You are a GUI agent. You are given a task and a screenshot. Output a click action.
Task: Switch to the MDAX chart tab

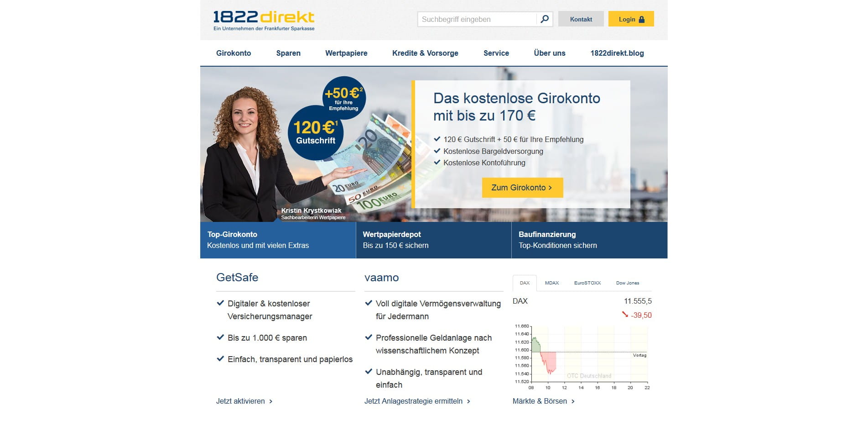click(x=552, y=283)
